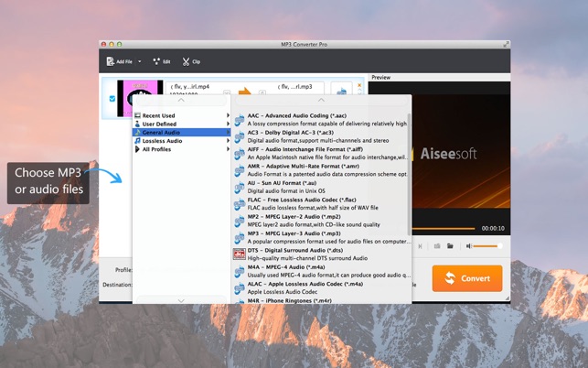The width and height of the screenshot is (588, 368).
Task: Select the Clip scissors tool
Action: point(191,61)
